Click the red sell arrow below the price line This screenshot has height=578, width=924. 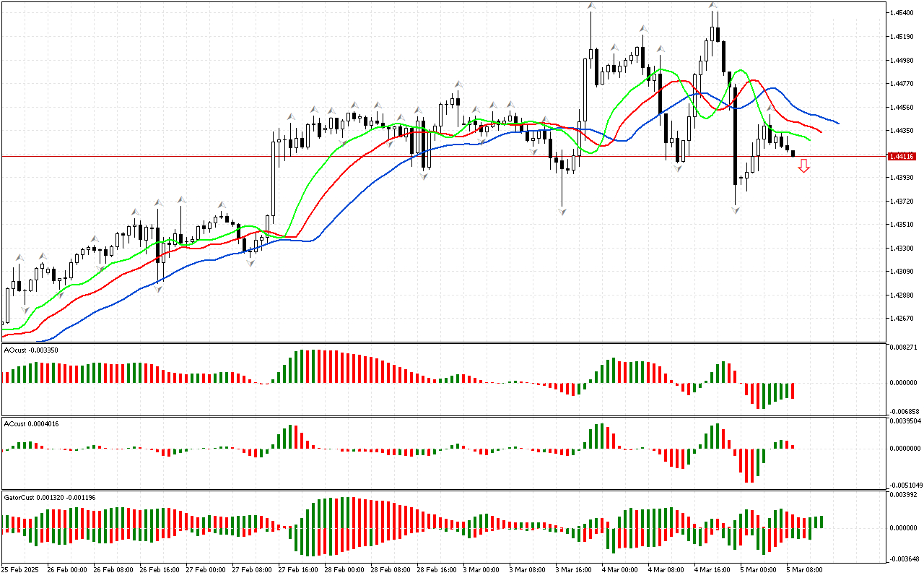[x=803, y=167]
